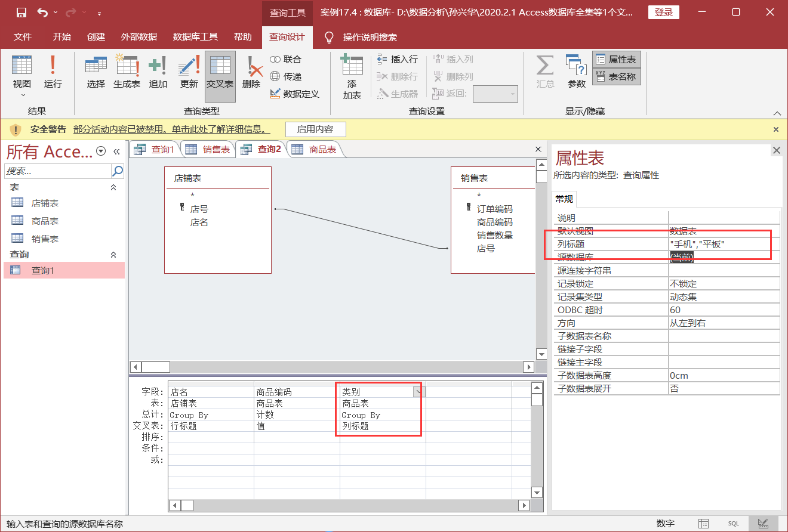Close the Property Sheet pane
This screenshot has width=788, height=532.
click(776, 150)
